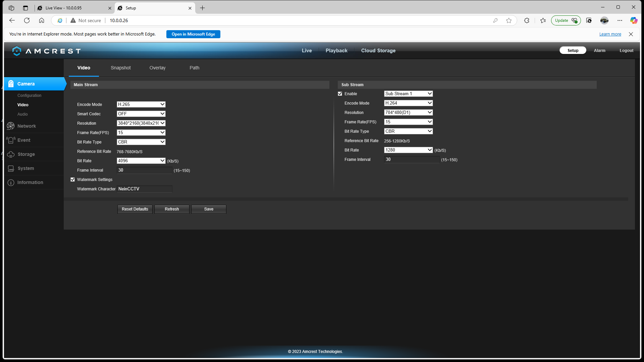
Task: Click the Reset Defaults button
Action: (x=135, y=209)
